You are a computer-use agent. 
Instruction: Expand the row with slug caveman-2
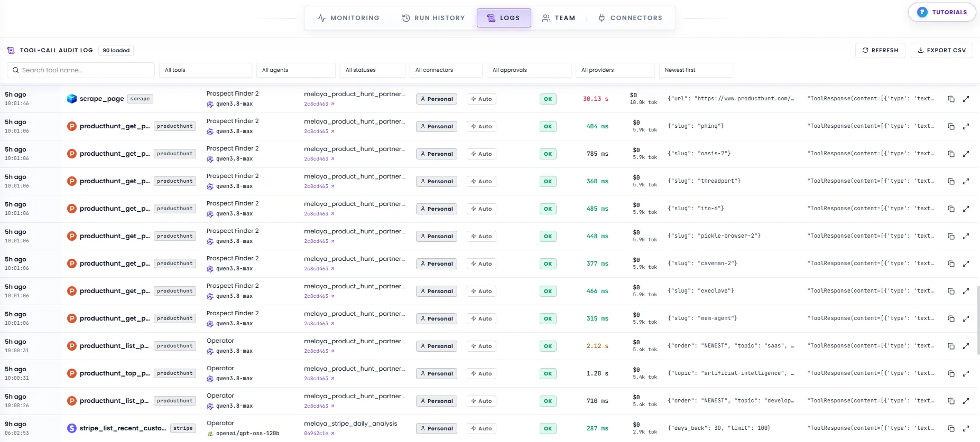click(966, 264)
